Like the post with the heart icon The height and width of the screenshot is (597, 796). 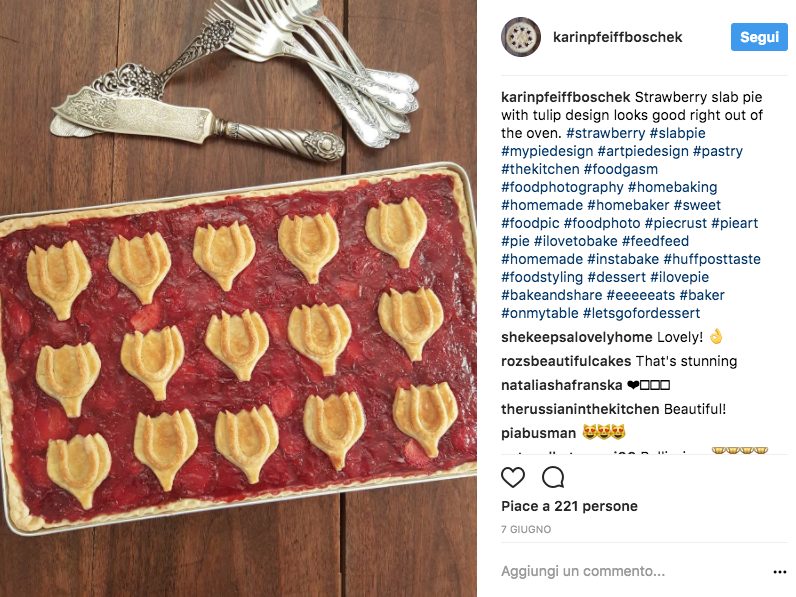513,478
